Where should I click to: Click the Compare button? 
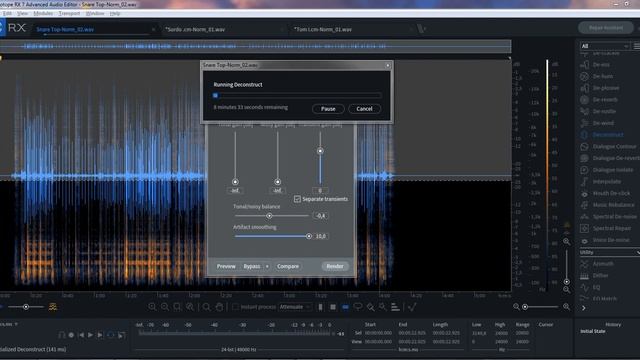pyautogui.click(x=288, y=267)
